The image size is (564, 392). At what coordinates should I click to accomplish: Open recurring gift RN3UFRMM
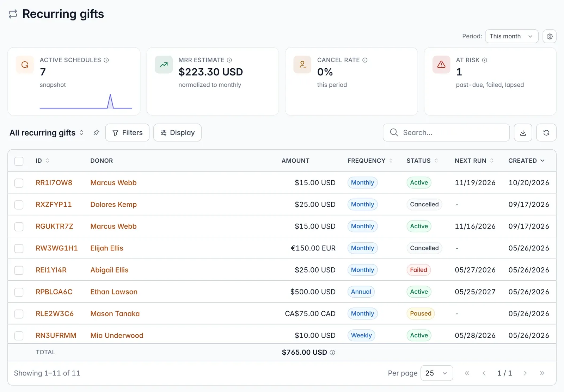pos(56,335)
